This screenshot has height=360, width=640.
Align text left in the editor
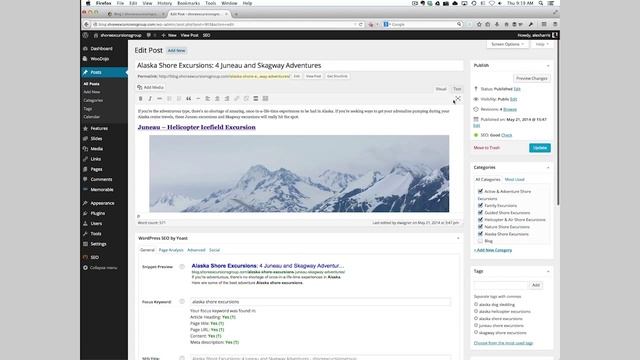pos(208,99)
